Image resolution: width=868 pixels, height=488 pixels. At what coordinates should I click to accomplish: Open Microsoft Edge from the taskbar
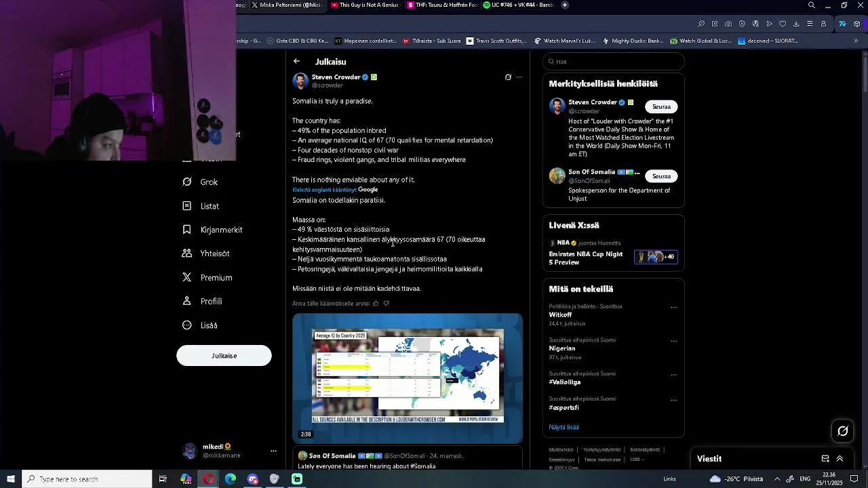(231, 479)
